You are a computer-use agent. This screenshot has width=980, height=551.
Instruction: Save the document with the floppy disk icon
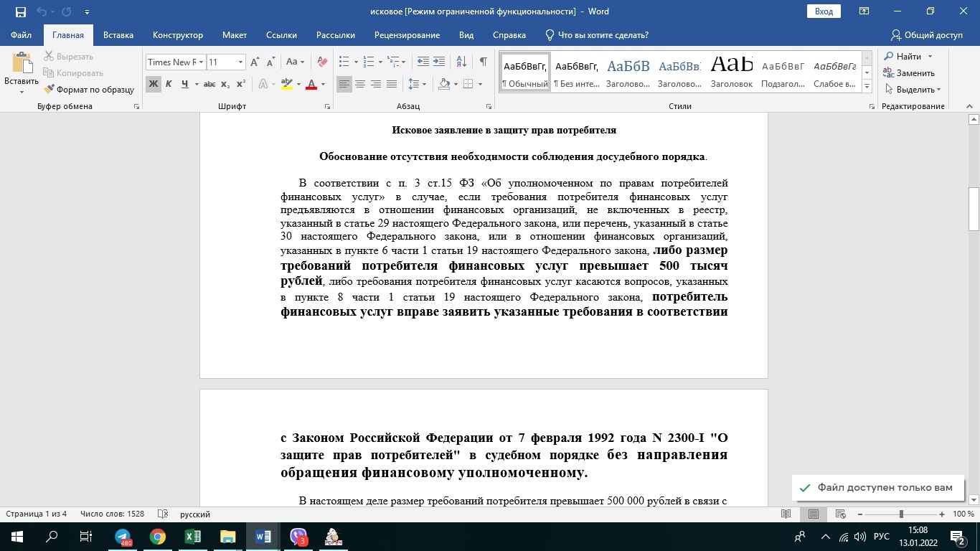click(20, 11)
